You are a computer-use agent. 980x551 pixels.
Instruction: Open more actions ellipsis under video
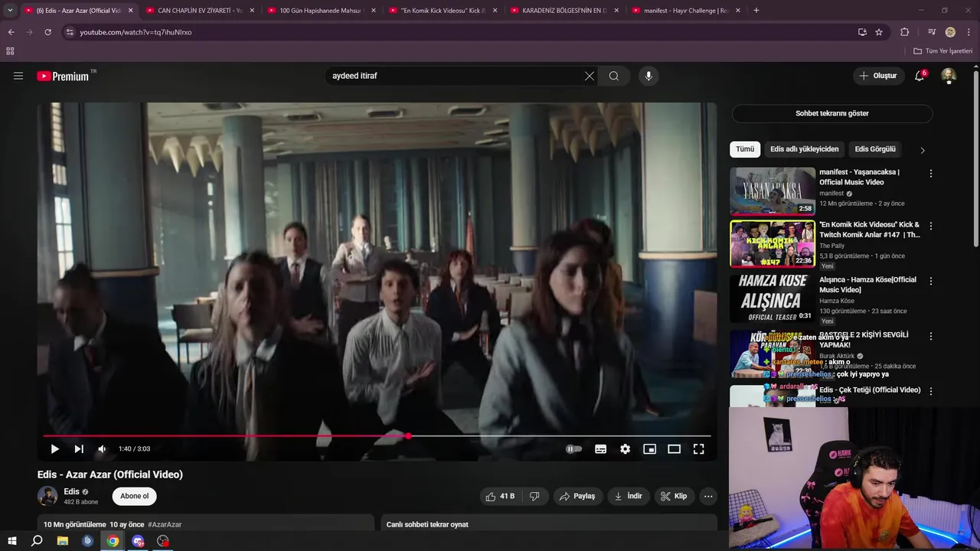(x=708, y=496)
